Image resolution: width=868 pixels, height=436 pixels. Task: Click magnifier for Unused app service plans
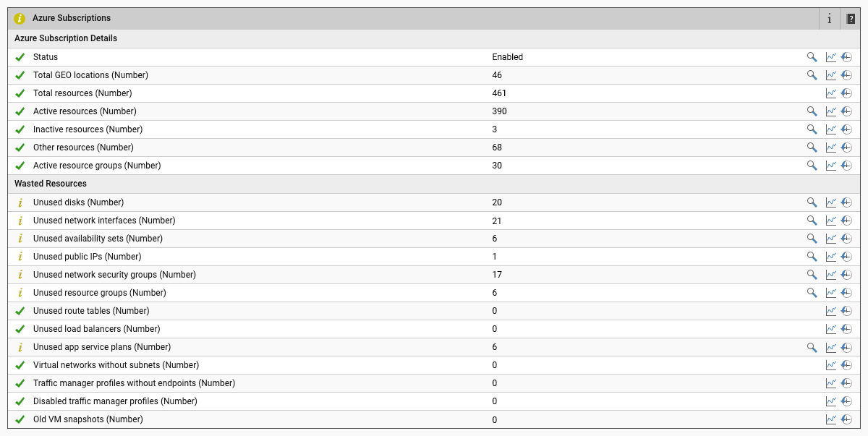812,347
